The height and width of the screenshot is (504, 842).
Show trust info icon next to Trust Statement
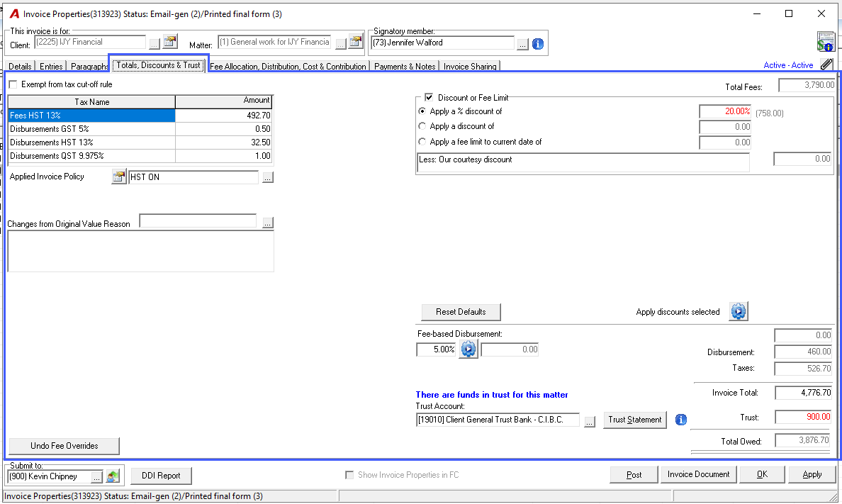click(x=680, y=420)
